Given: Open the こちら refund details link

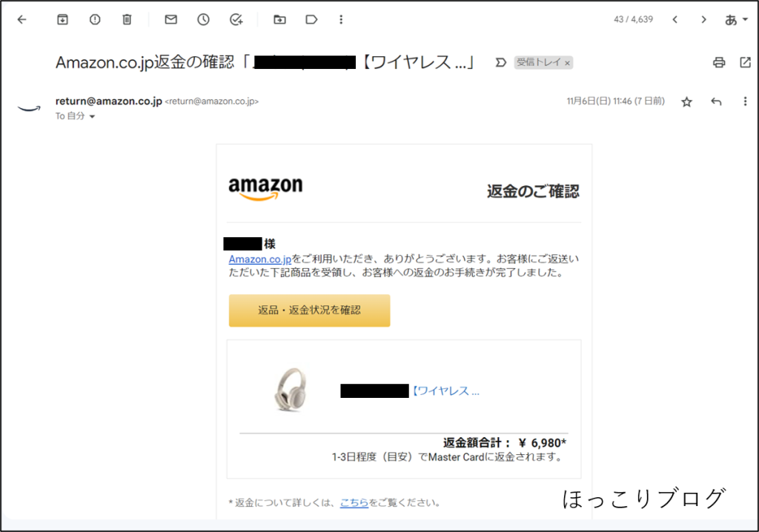Looking at the screenshot, I should [x=354, y=502].
